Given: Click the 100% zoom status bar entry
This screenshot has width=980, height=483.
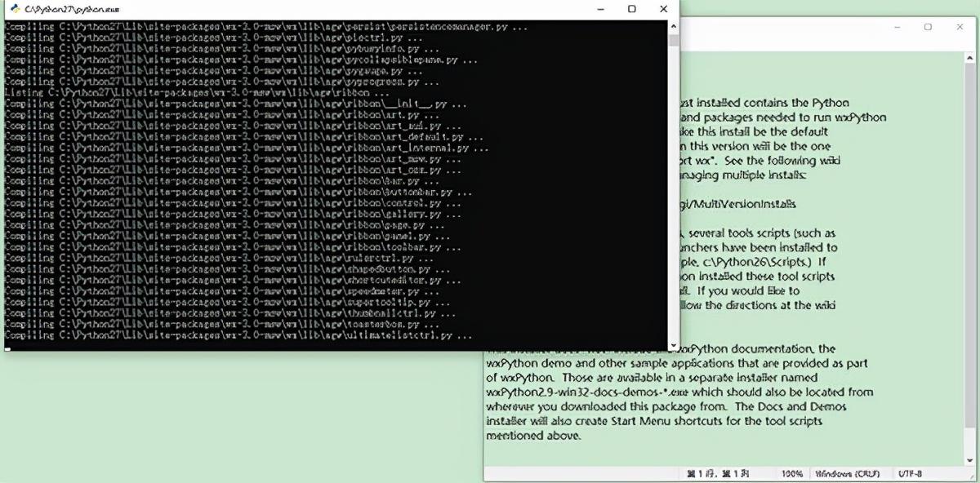Looking at the screenshot, I should tap(791, 474).
